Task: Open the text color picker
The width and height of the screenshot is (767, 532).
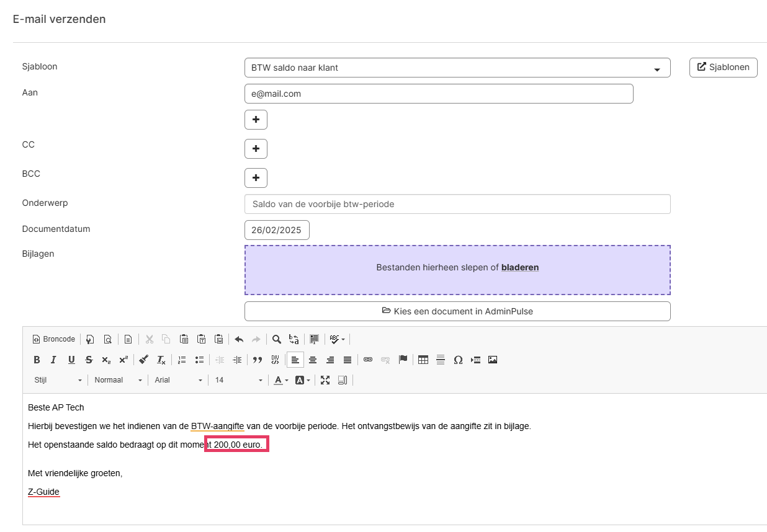Action: point(281,380)
